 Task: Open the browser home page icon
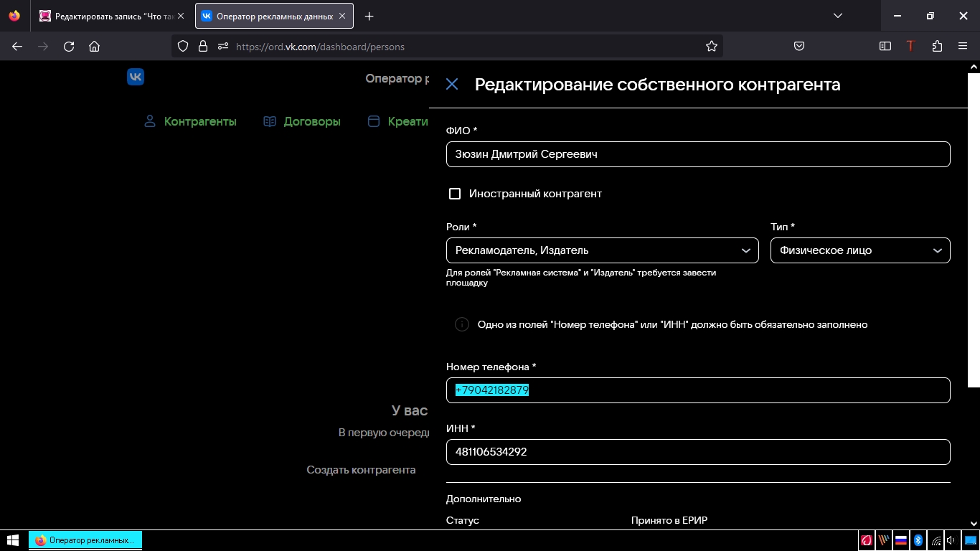(94, 47)
